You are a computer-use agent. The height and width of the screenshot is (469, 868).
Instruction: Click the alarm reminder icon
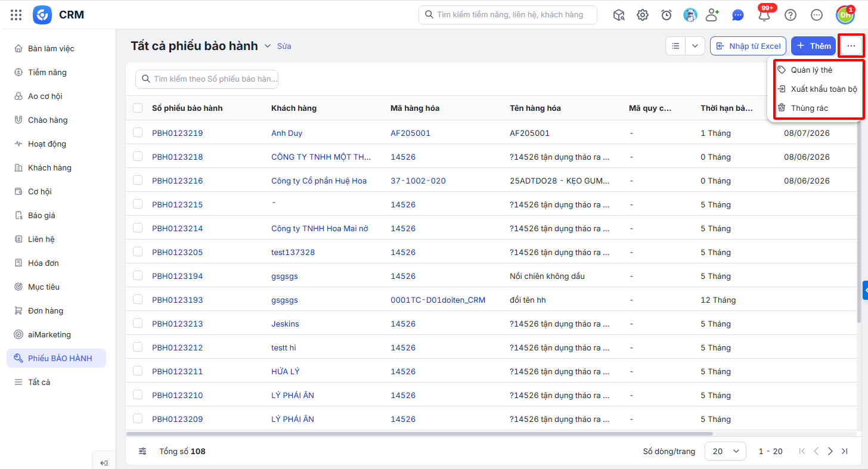click(666, 15)
